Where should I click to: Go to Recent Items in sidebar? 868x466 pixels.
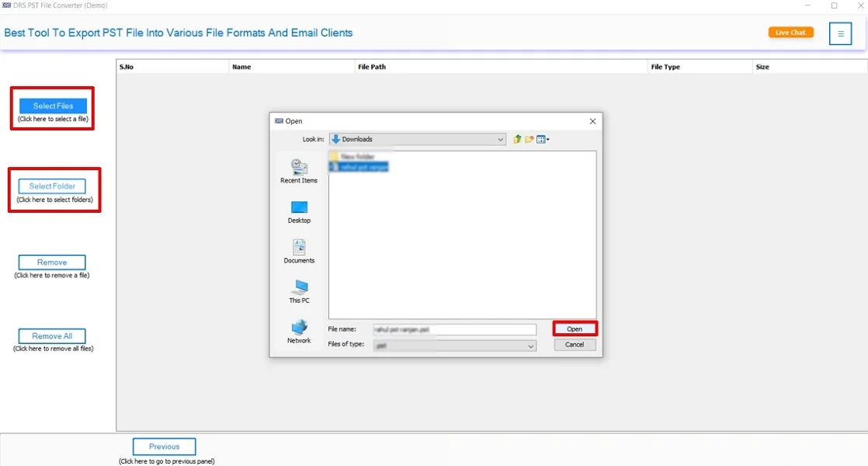click(299, 172)
